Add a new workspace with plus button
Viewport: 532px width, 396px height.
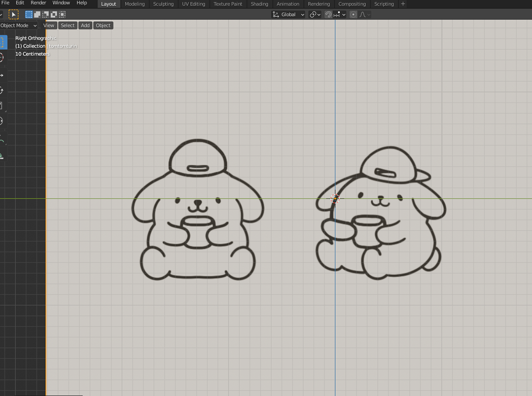pyautogui.click(x=403, y=4)
